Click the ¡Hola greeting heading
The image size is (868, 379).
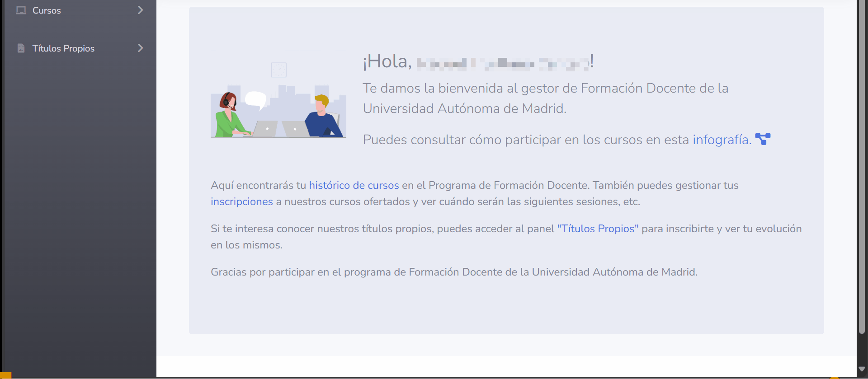pos(387,61)
